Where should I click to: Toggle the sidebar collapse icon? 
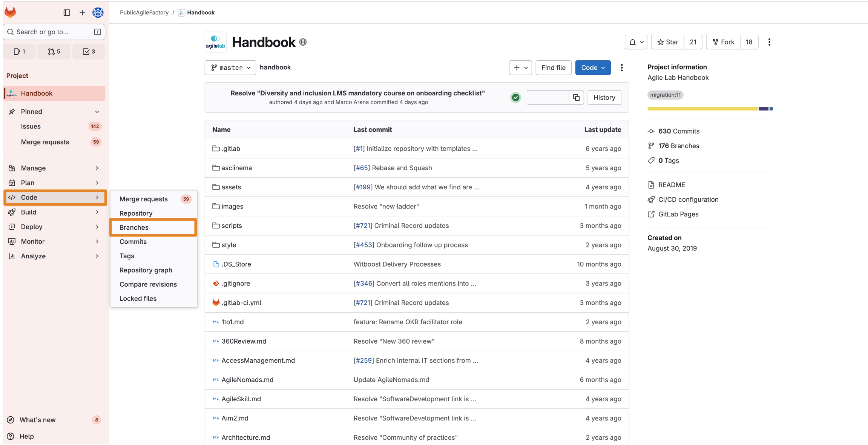[67, 12]
